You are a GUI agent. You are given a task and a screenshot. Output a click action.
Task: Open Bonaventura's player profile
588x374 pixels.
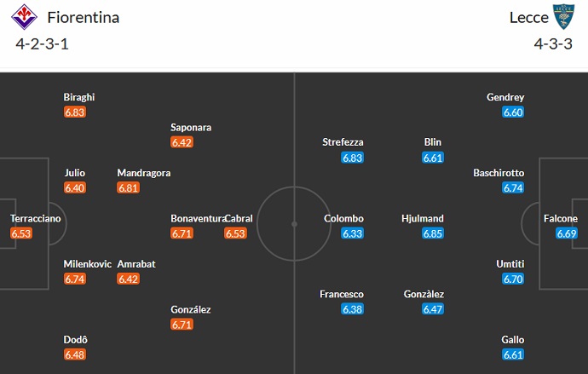tap(198, 218)
